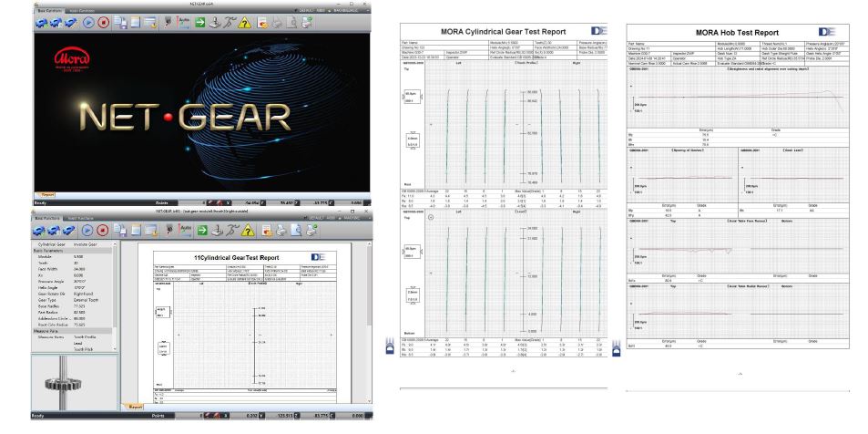Click the 11Cylindrical GearTest Report title

pyautogui.click(x=237, y=258)
